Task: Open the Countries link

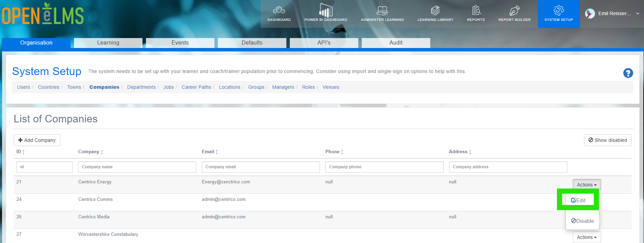Action: click(x=49, y=87)
